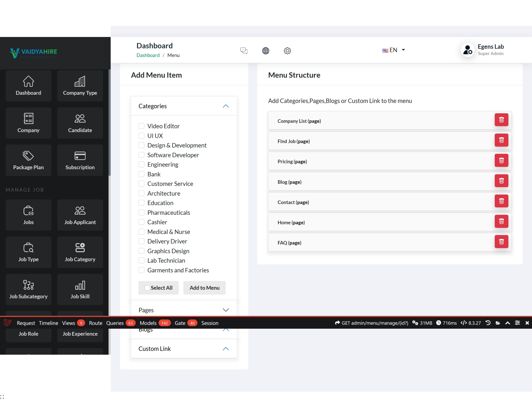
Task: Click the sidebar vertical scrollbar
Action: point(110,122)
